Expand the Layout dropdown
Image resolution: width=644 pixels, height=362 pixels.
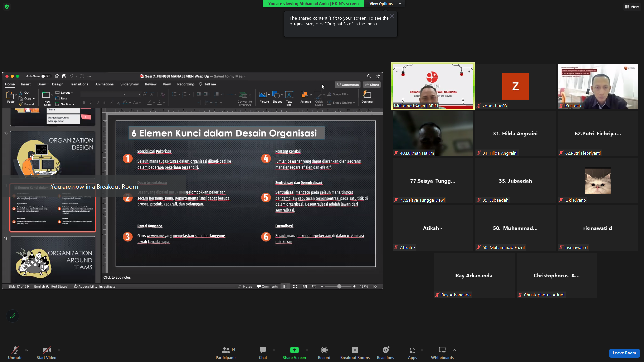[x=65, y=93]
